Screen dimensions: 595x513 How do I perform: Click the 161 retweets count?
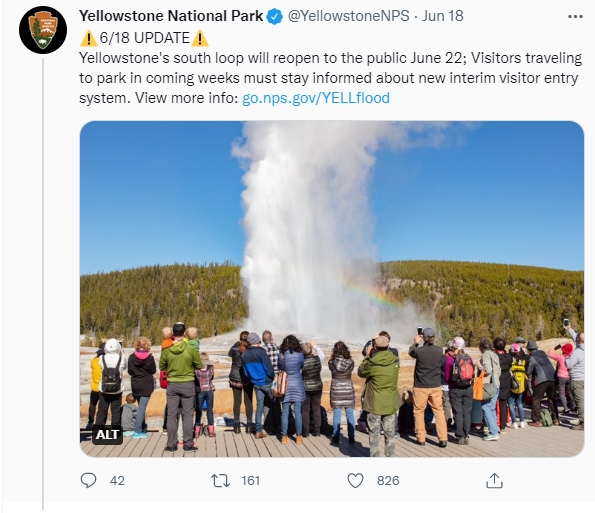(250, 481)
